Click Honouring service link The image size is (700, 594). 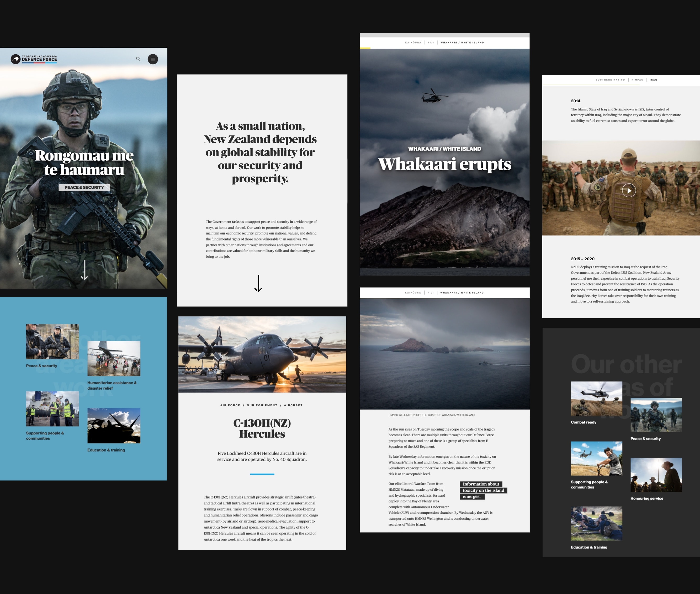[647, 498]
